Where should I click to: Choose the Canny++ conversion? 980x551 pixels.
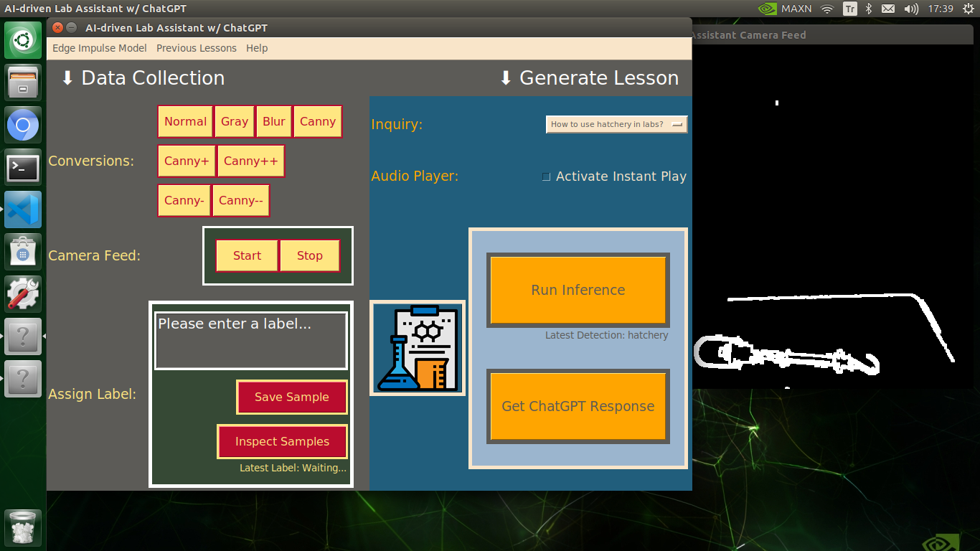click(251, 161)
